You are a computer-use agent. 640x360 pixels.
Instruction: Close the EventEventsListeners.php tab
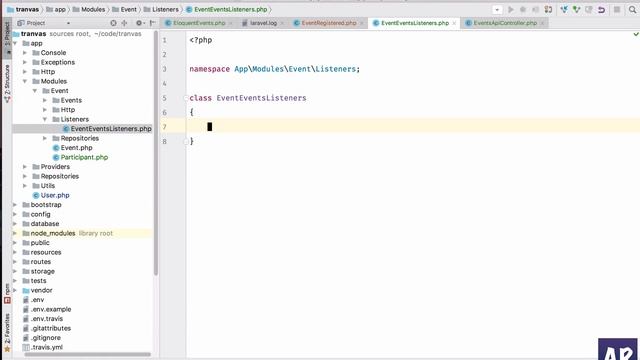click(x=454, y=23)
